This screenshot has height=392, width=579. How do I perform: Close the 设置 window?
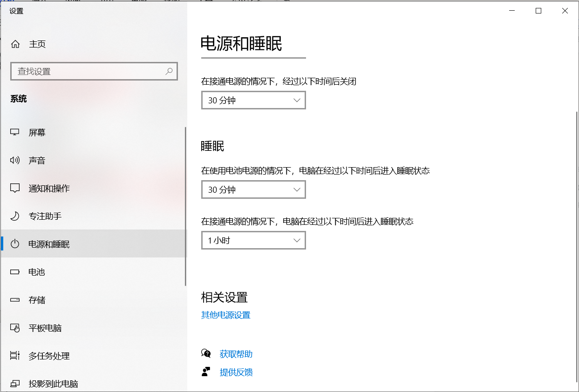click(x=565, y=11)
